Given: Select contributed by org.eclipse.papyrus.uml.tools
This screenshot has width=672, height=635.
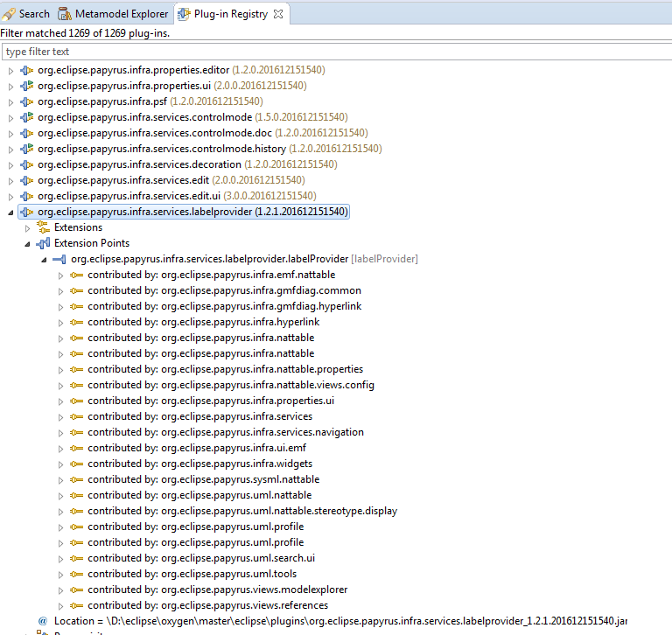Looking at the screenshot, I should (192, 574).
